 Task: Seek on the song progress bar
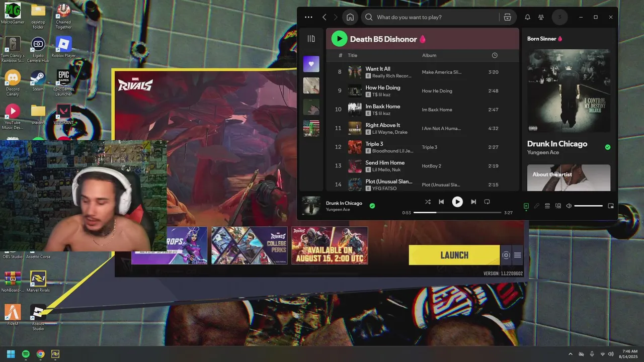[457, 213]
